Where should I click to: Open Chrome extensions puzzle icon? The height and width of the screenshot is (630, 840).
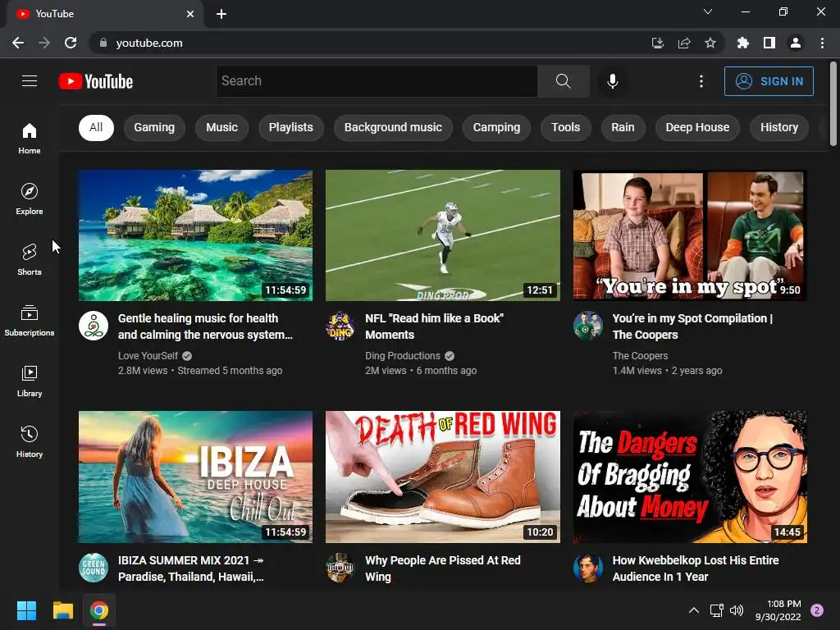coord(743,43)
